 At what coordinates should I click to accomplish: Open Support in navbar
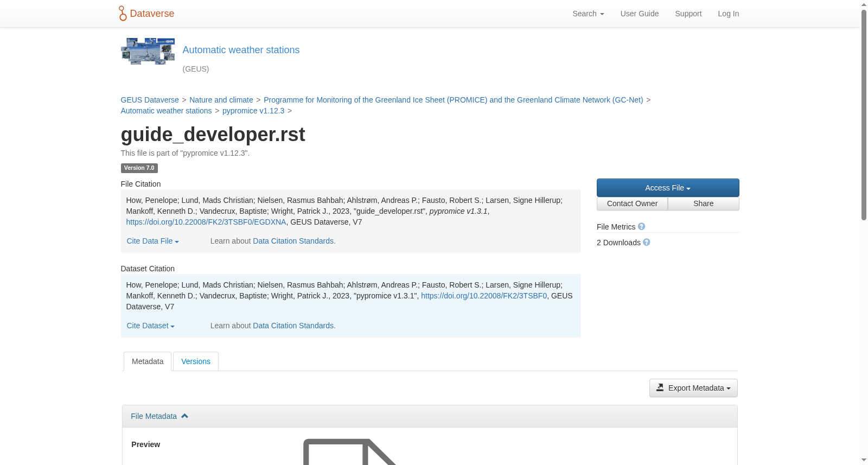click(x=688, y=14)
